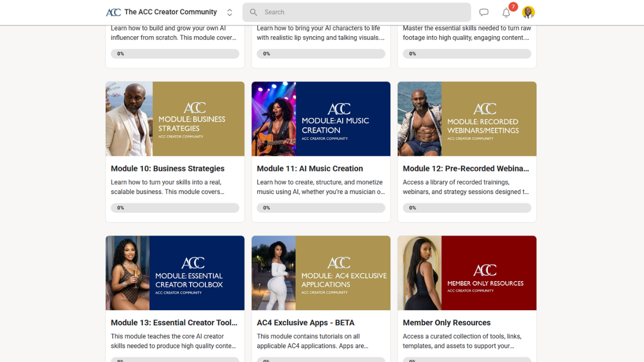The image size is (644, 362).
Task: Click the Business Strategies progress bar
Action: 175,208
